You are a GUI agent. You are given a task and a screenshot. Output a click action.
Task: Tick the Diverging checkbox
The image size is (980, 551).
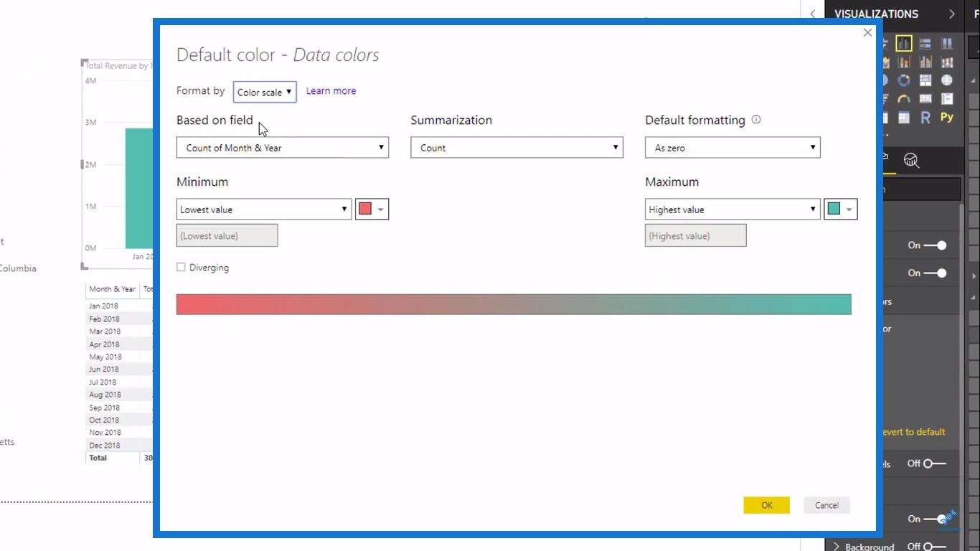[x=181, y=267]
